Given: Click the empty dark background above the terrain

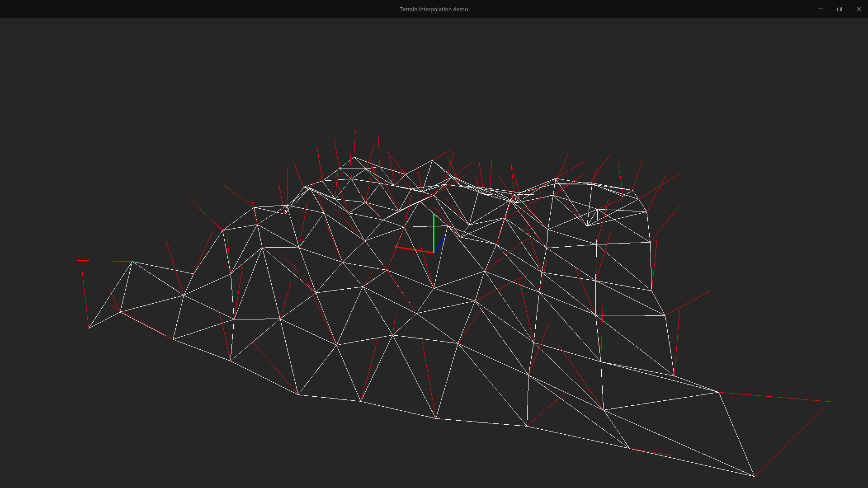Looking at the screenshot, I should click(x=434, y=81).
